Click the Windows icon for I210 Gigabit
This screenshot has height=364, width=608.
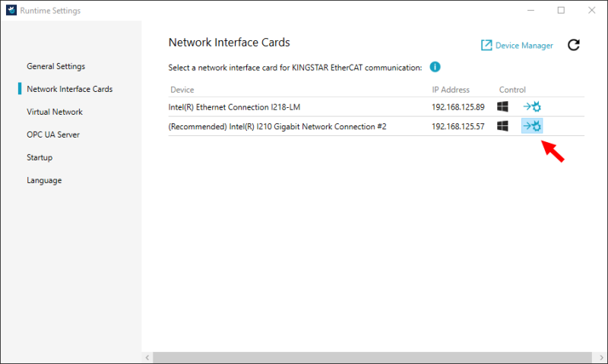point(503,126)
